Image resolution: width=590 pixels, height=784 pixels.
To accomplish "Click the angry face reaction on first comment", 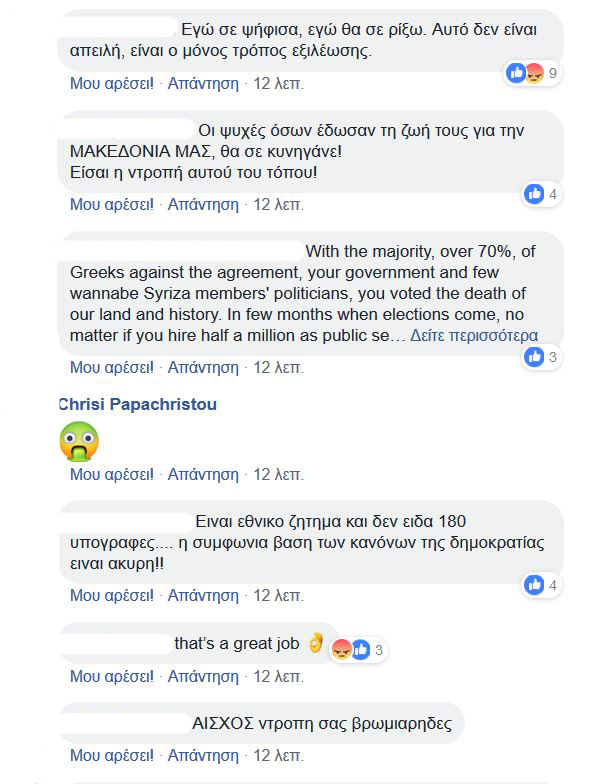I will [x=535, y=74].
